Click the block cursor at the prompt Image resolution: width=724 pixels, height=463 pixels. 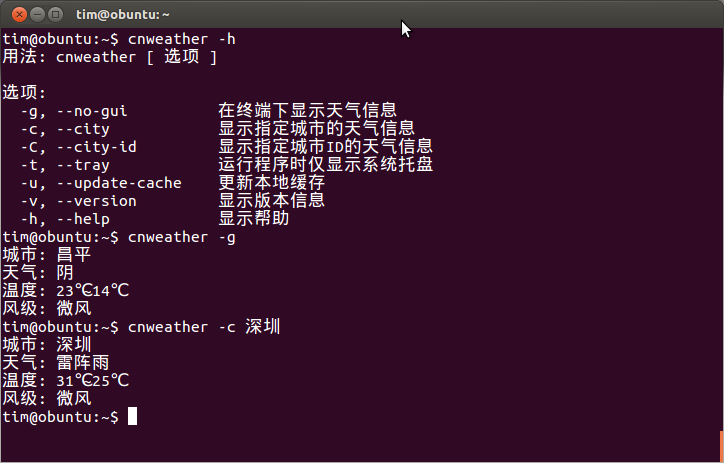click(x=133, y=416)
